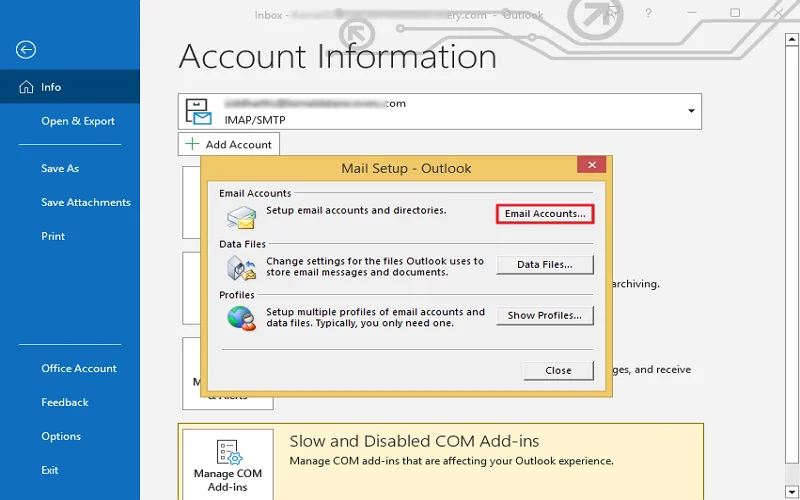This screenshot has height=500, width=800.
Task: Open Outlook Options
Action: pyautogui.click(x=61, y=436)
